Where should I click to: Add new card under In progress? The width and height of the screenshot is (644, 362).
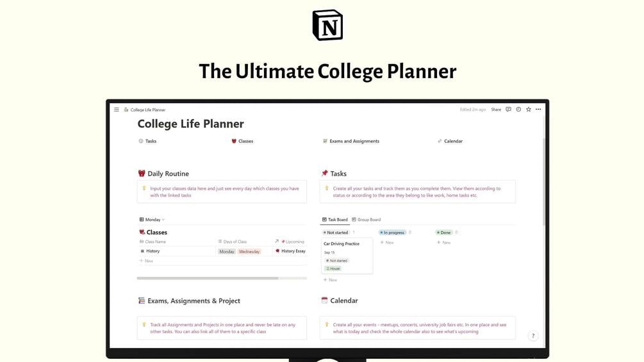(x=387, y=243)
